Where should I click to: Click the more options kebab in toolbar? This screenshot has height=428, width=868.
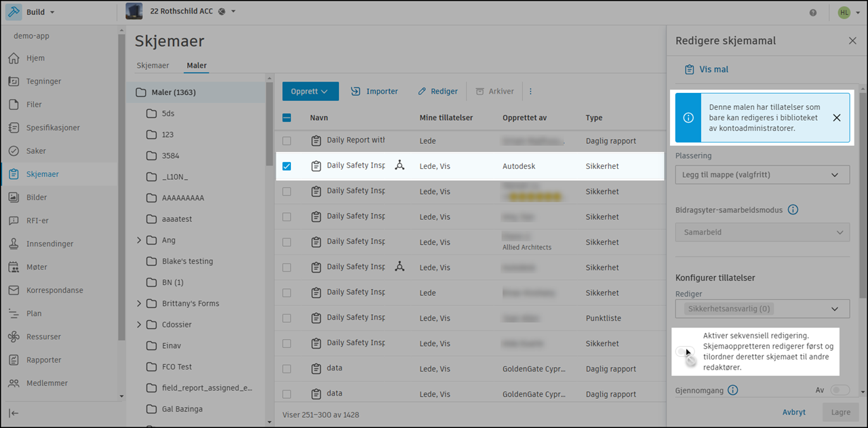point(531,92)
